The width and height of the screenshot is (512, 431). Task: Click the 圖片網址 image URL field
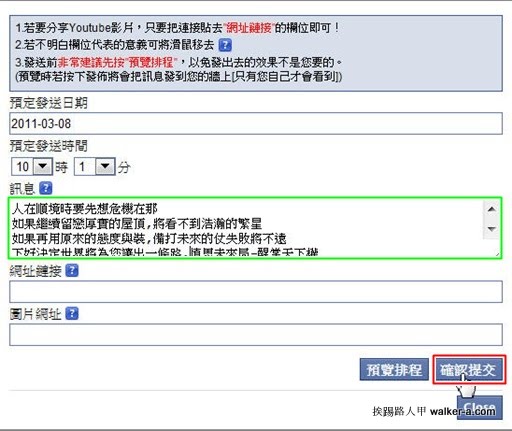click(256, 334)
